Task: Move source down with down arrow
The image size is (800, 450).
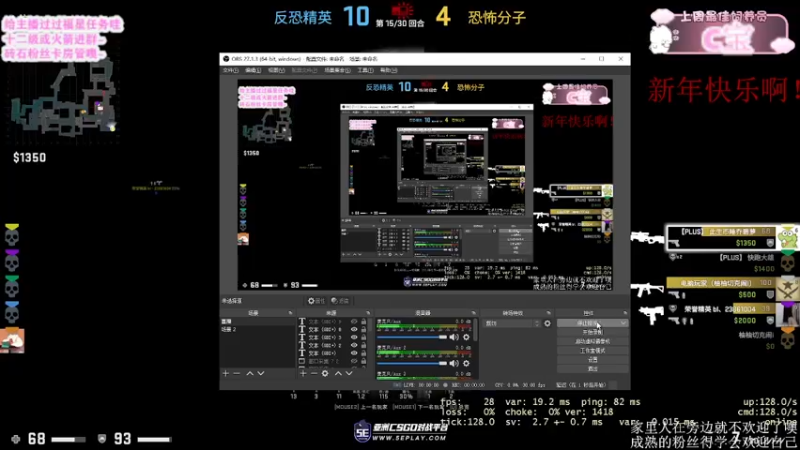Action: [x=349, y=373]
